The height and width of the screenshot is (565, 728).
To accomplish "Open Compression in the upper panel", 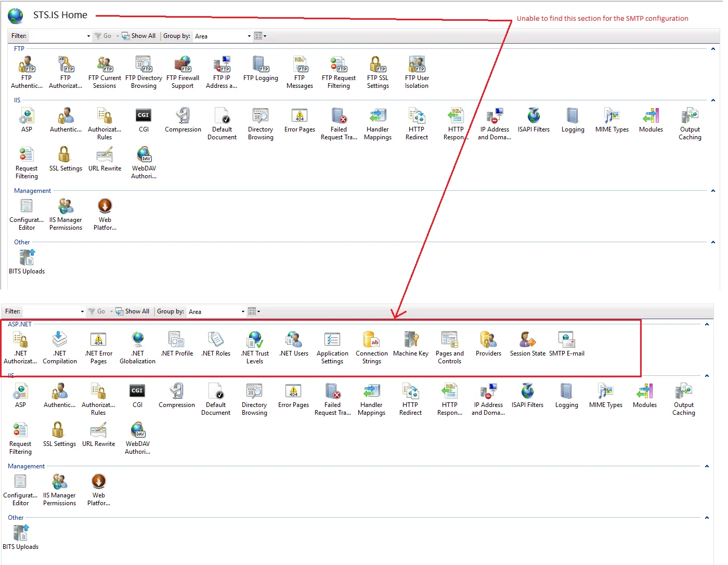I will coord(183,115).
